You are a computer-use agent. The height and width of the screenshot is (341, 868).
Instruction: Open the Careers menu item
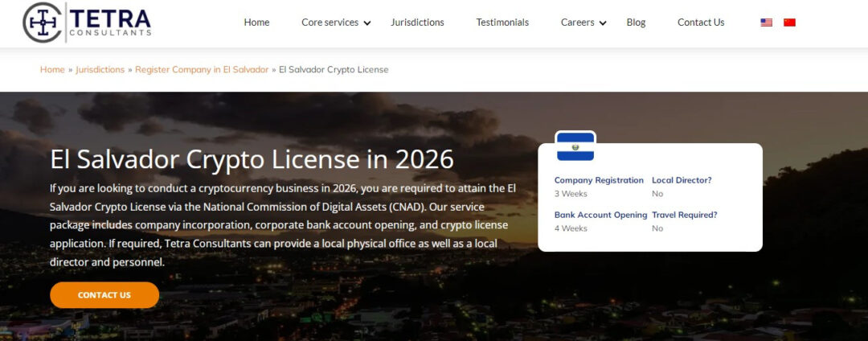577,23
